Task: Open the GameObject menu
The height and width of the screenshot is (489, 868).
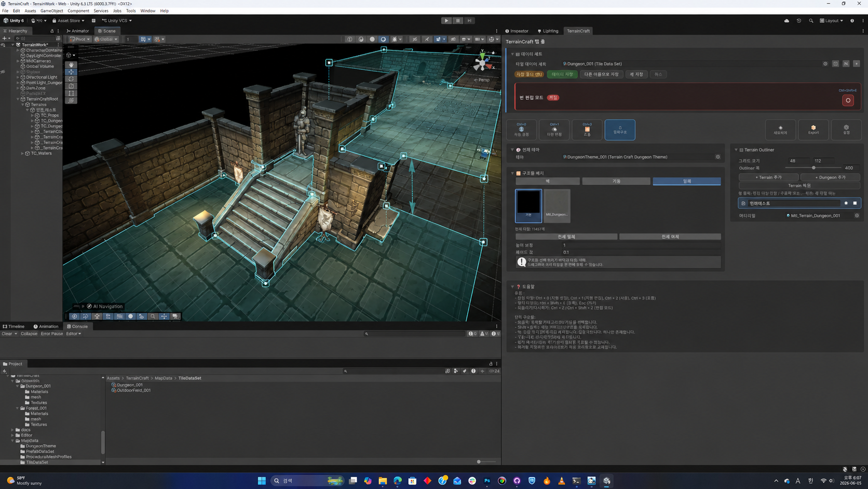Action: point(51,10)
